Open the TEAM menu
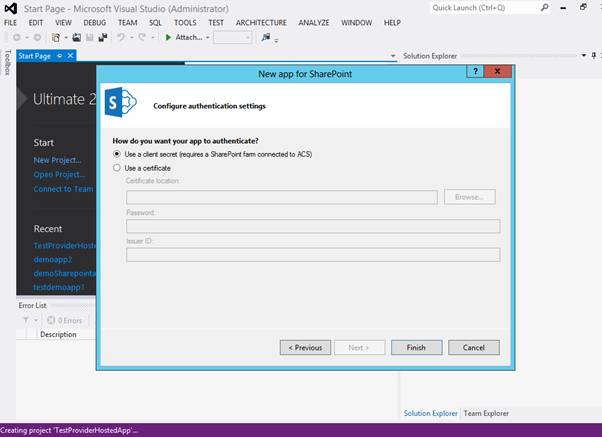The image size is (602, 437). click(127, 23)
